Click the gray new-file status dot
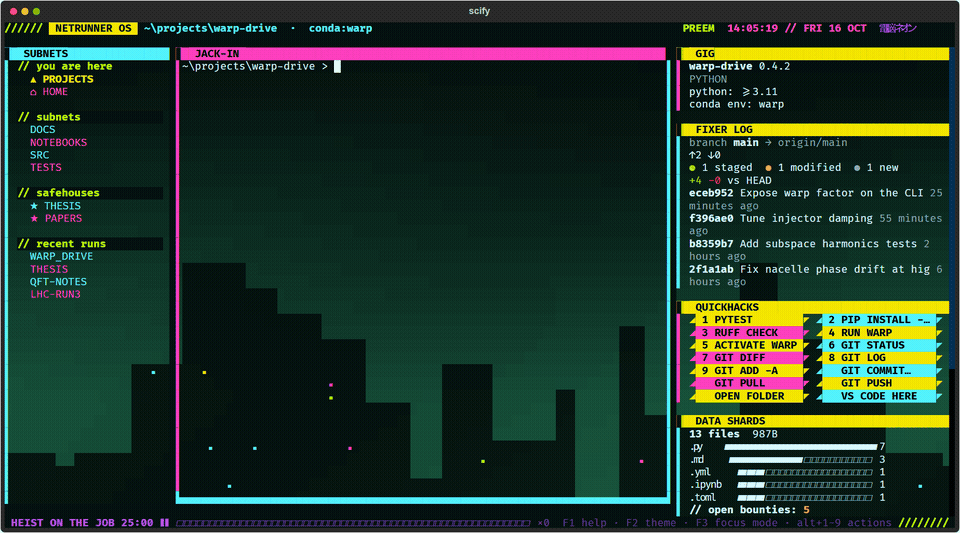The image size is (960, 533). pyautogui.click(x=857, y=168)
